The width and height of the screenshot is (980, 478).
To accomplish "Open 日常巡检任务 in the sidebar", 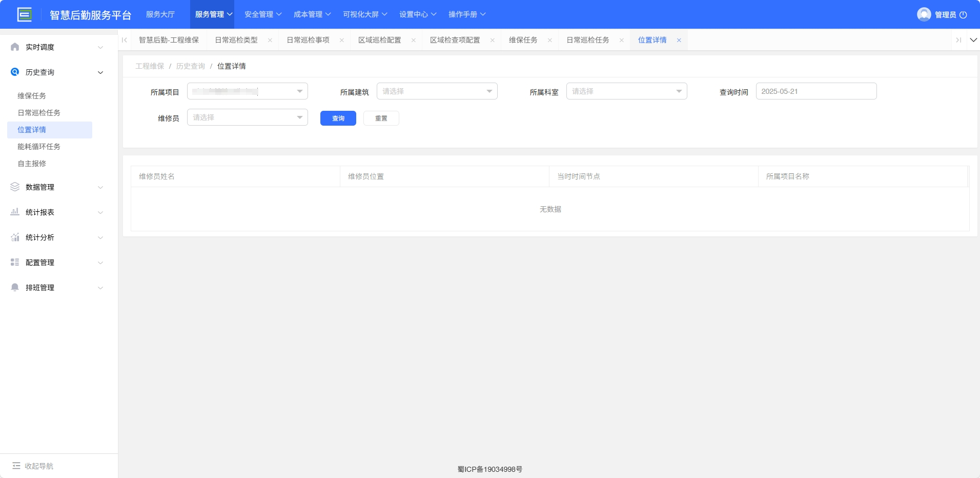I will [39, 113].
